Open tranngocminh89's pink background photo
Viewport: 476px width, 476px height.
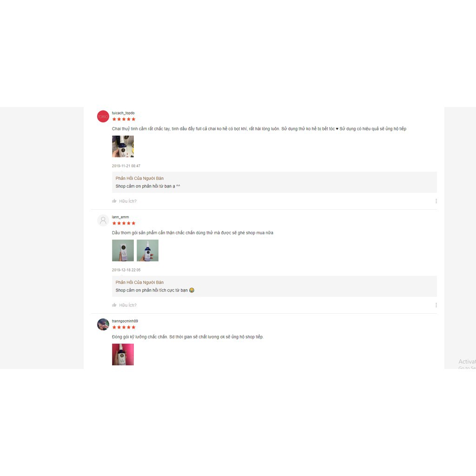123,355
